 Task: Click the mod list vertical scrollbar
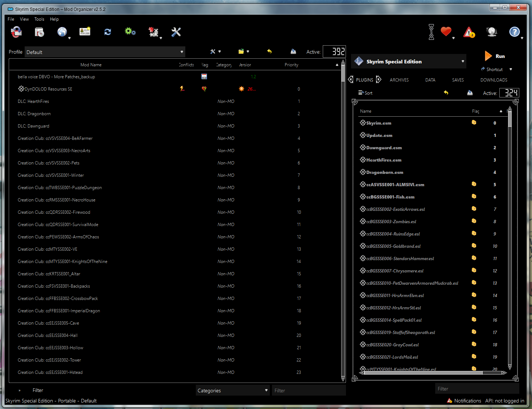(x=343, y=220)
